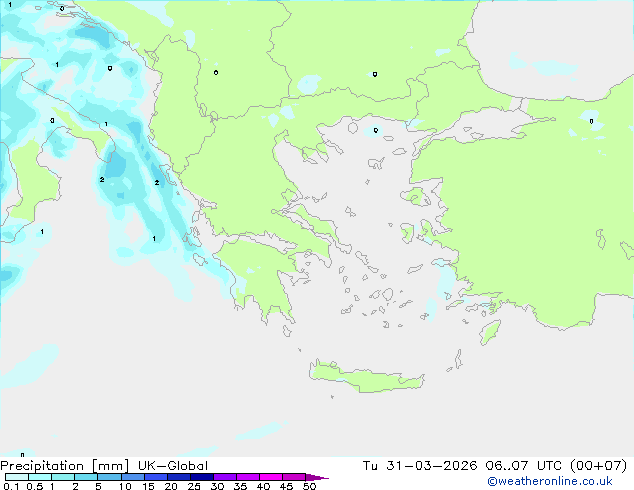The height and width of the screenshot is (490, 634).
Task: Click the above-50 mm arrow on the legend
Action: (317, 477)
